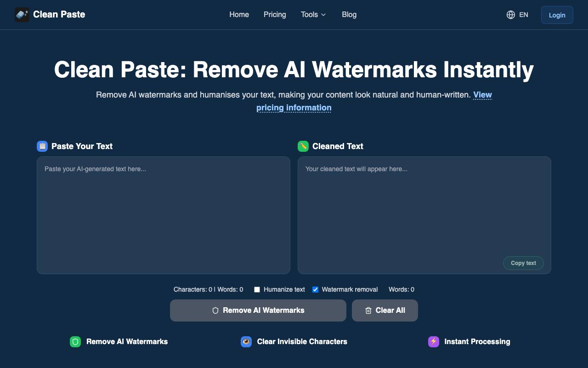Uncheck the Watermark removal checkbox

tap(315, 289)
